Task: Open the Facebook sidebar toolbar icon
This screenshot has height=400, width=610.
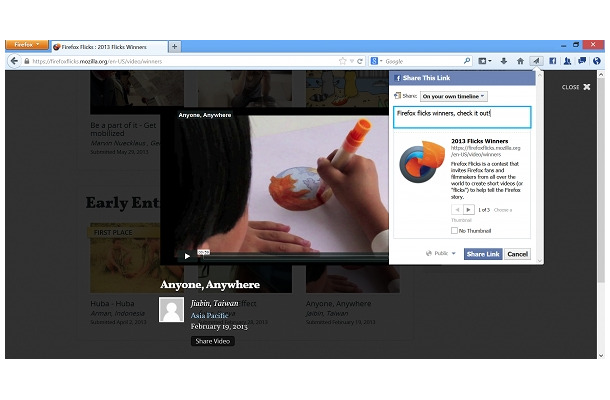Action: click(552, 61)
